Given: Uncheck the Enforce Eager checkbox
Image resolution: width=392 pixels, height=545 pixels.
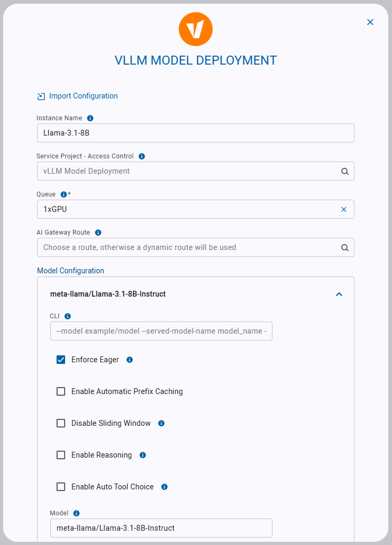Looking at the screenshot, I should (x=60, y=359).
